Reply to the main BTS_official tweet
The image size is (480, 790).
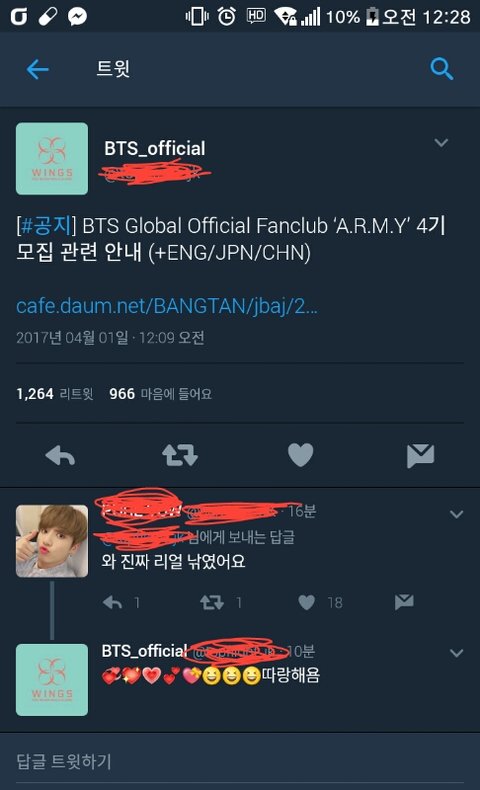pos(60,455)
